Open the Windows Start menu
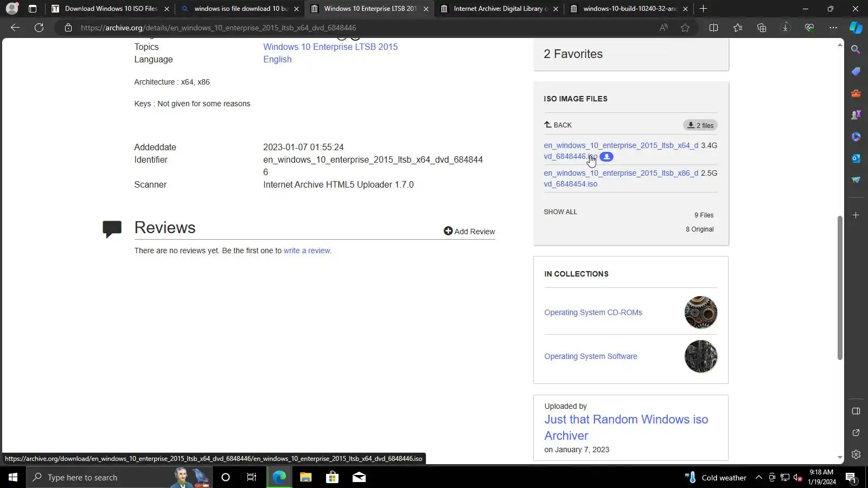Viewport: 868px width, 488px height. (x=13, y=477)
